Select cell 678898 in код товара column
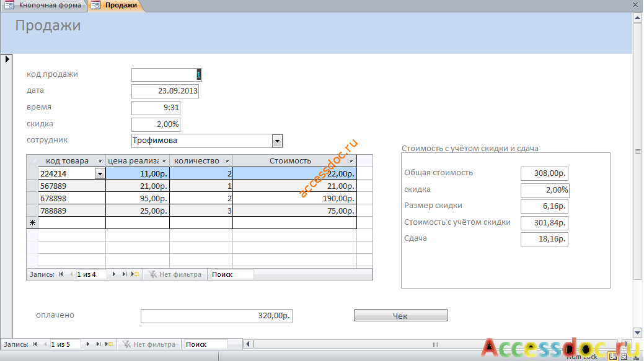644x361 pixels. pos(71,198)
